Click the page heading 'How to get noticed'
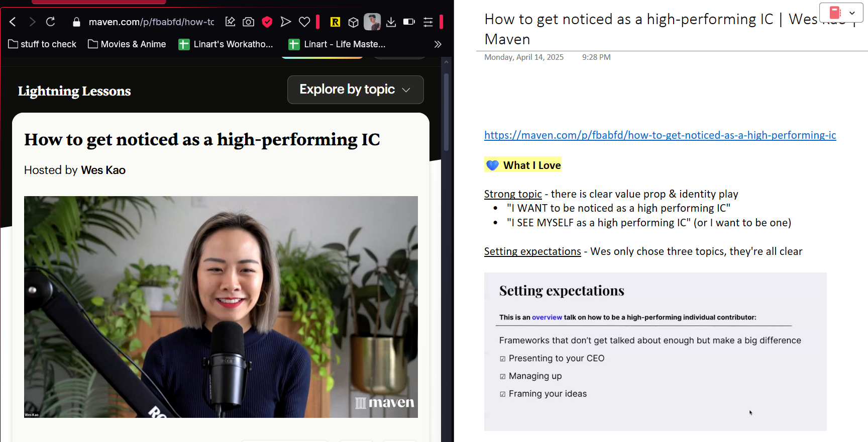Screen dimensions: 868x442 tap(202, 140)
